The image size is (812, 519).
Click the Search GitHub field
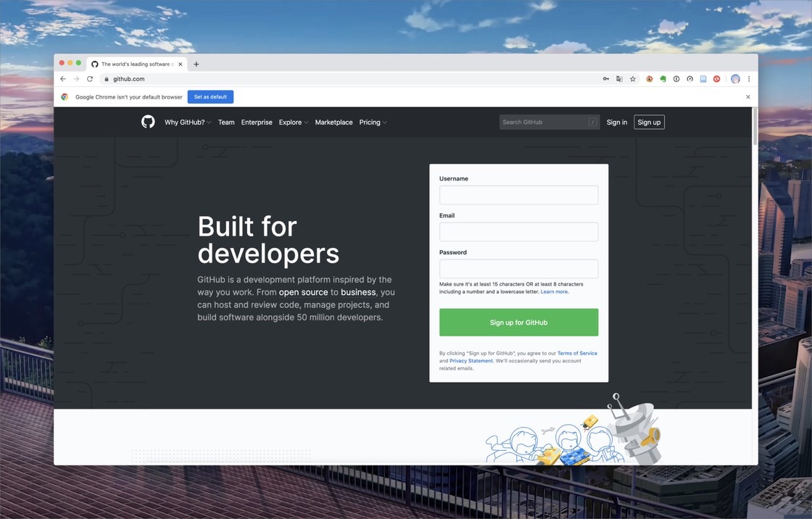coord(549,123)
